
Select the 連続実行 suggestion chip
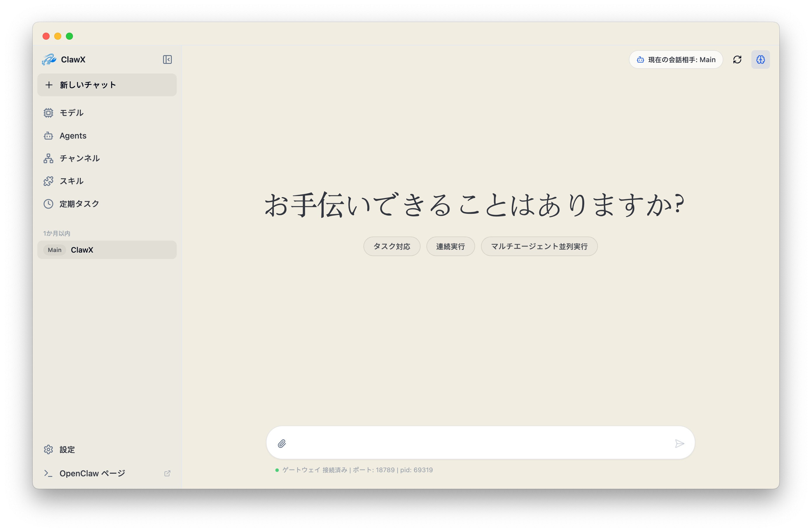pos(450,246)
